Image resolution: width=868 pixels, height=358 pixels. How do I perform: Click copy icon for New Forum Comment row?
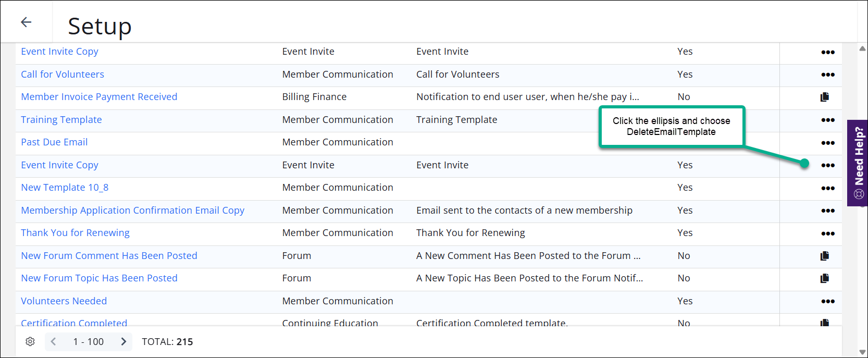click(825, 256)
